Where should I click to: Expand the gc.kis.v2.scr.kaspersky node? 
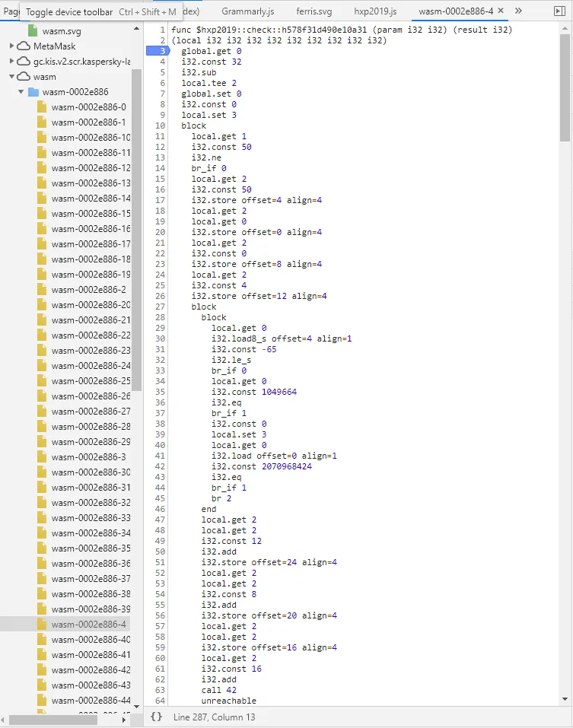coord(11,62)
